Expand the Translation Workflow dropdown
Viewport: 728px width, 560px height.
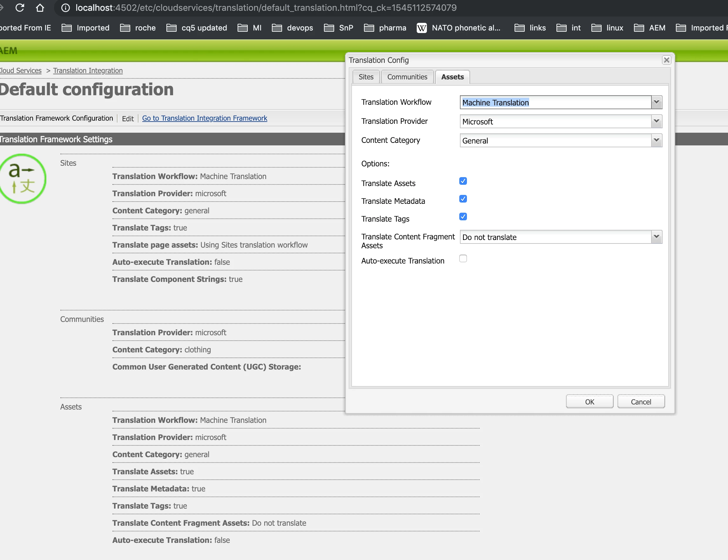coord(656,102)
